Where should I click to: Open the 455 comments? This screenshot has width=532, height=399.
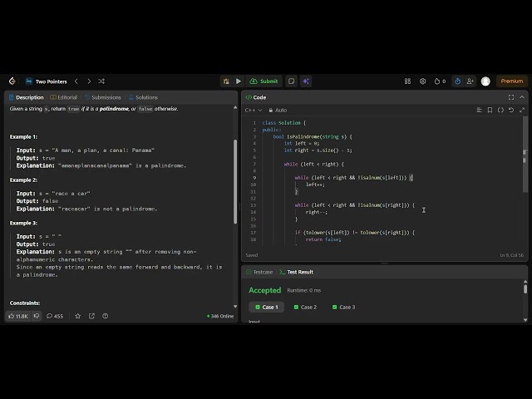pyautogui.click(x=55, y=316)
